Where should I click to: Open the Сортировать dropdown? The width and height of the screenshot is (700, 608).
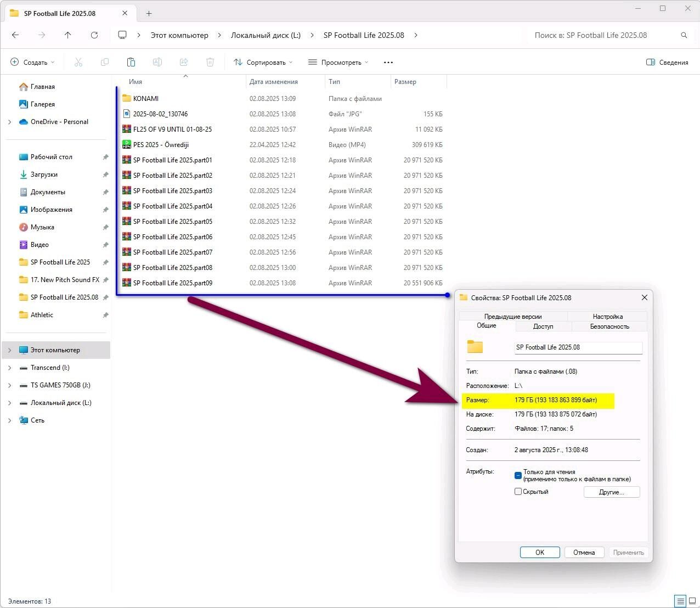point(263,62)
